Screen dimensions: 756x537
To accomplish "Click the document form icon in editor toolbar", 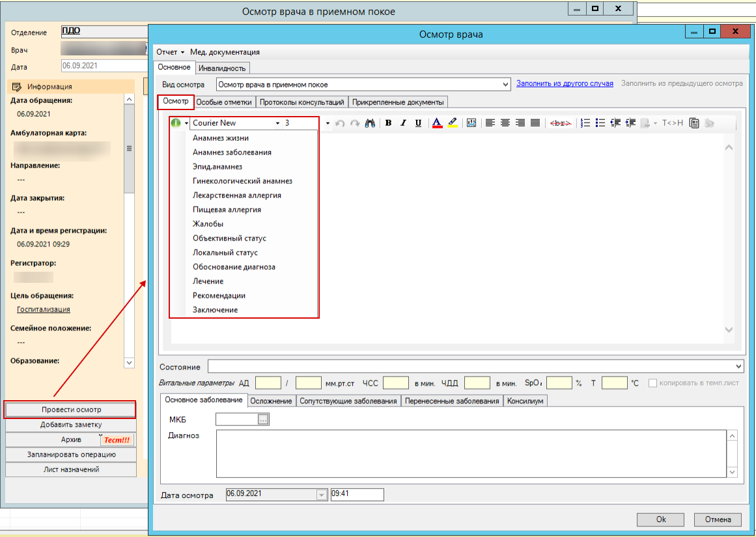I will click(694, 124).
